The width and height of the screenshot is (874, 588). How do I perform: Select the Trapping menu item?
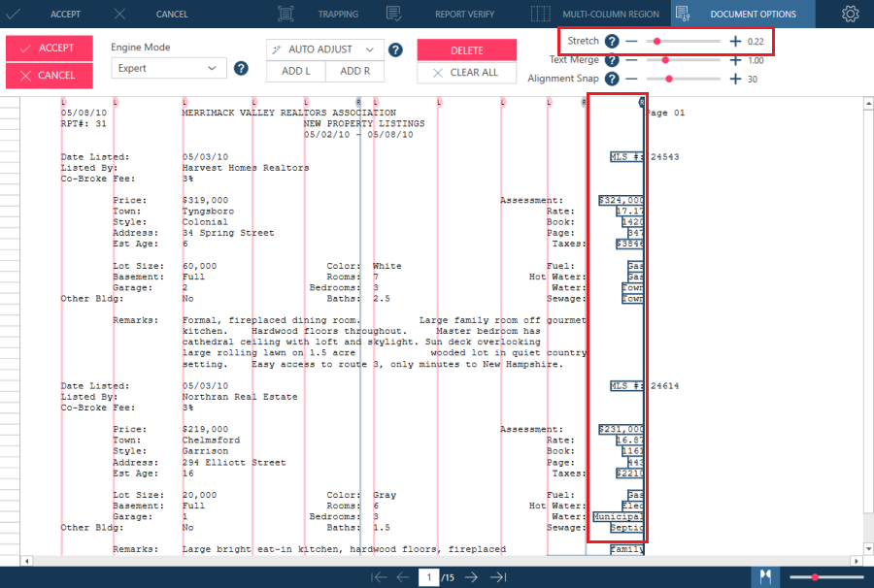[x=338, y=14]
